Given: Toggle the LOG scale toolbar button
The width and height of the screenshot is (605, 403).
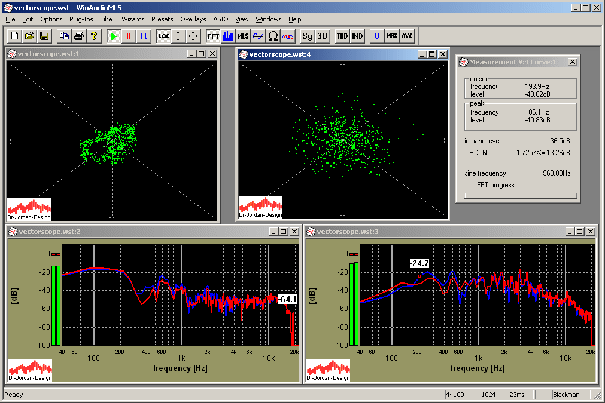Looking at the screenshot, I should [x=164, y=35].
